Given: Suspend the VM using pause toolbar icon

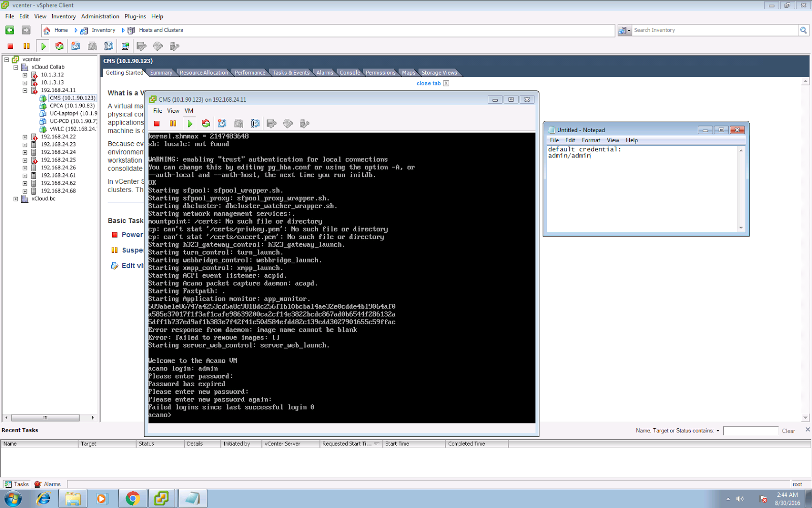Looking at the screenshot, I should [26, 46].
